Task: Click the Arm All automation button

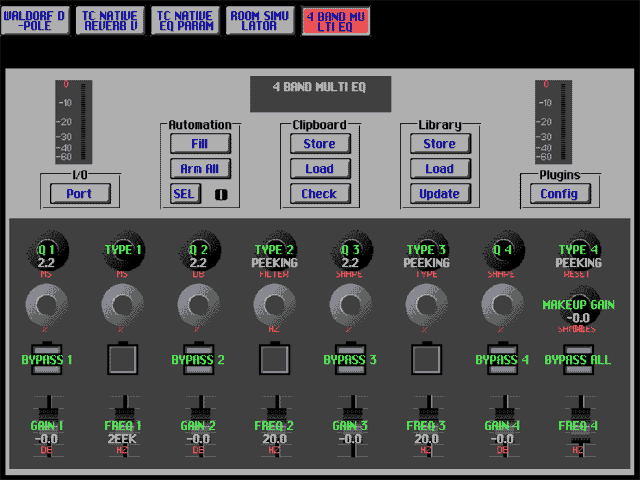Action: (200, 169)
